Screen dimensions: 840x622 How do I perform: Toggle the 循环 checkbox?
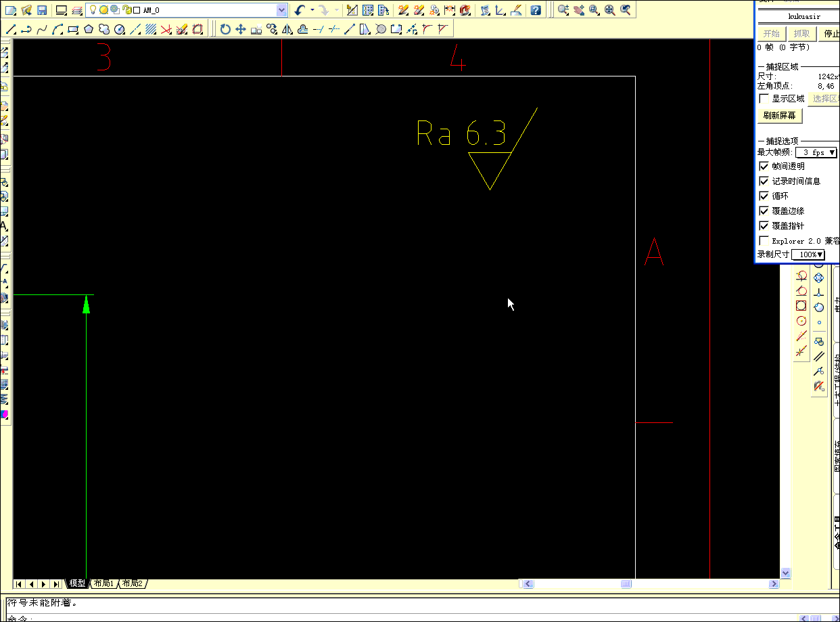click(x=764, y=196)
